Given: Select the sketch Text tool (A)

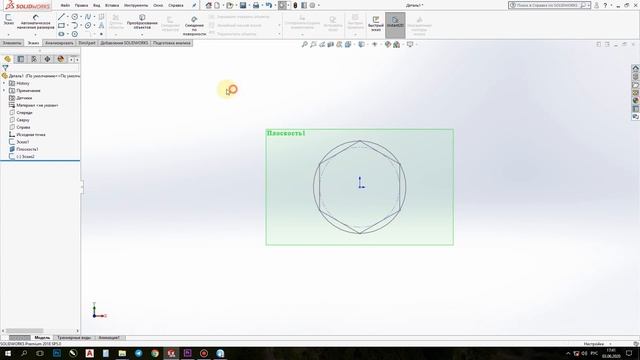Looking at the screenshot, I should pos(101,25).
